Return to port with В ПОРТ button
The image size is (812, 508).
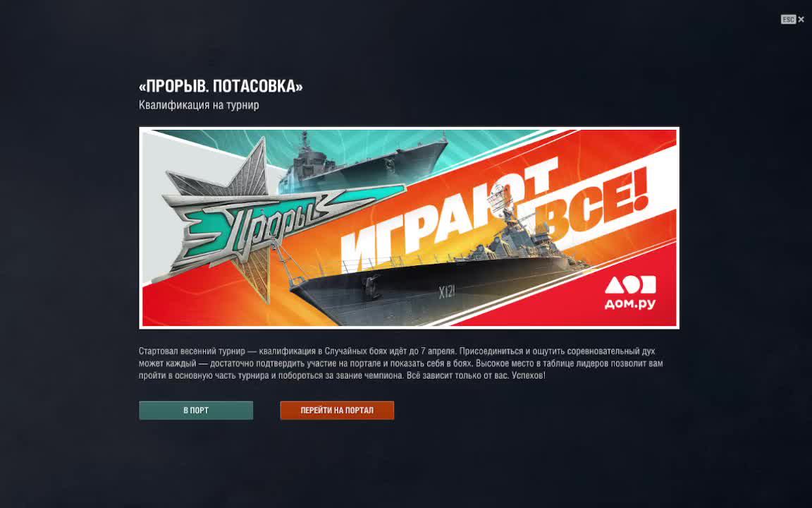coord(196,410)
